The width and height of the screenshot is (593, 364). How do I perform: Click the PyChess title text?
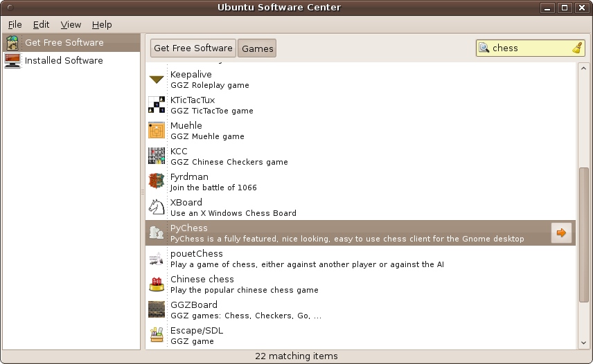point(188,228)
